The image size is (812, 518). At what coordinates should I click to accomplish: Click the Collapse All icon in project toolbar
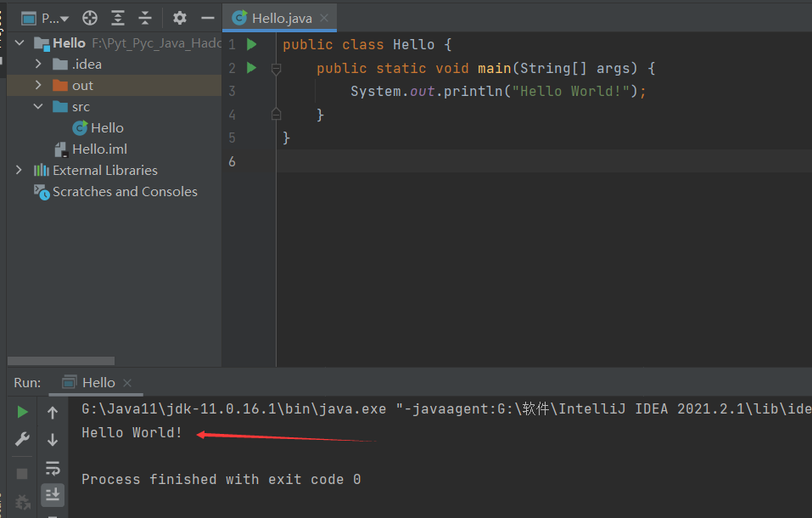point(145,19)
